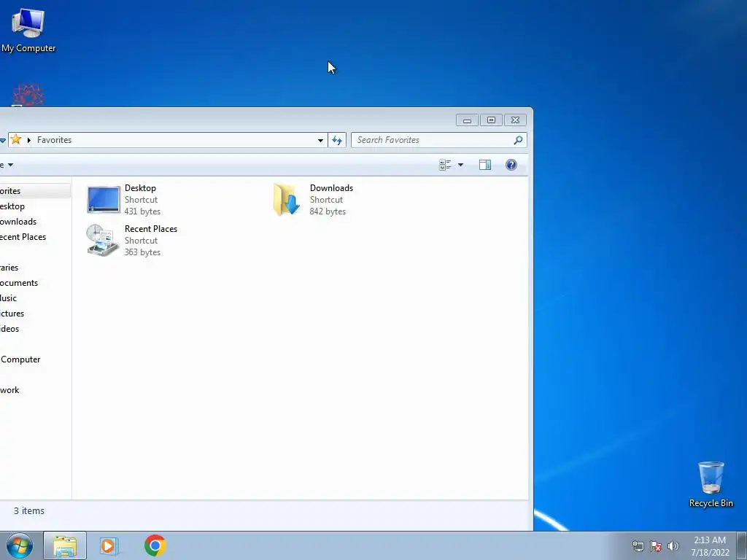747x560 pixels.
Task: Open the Action Center flag icon
Action: (x=656, y=546)
